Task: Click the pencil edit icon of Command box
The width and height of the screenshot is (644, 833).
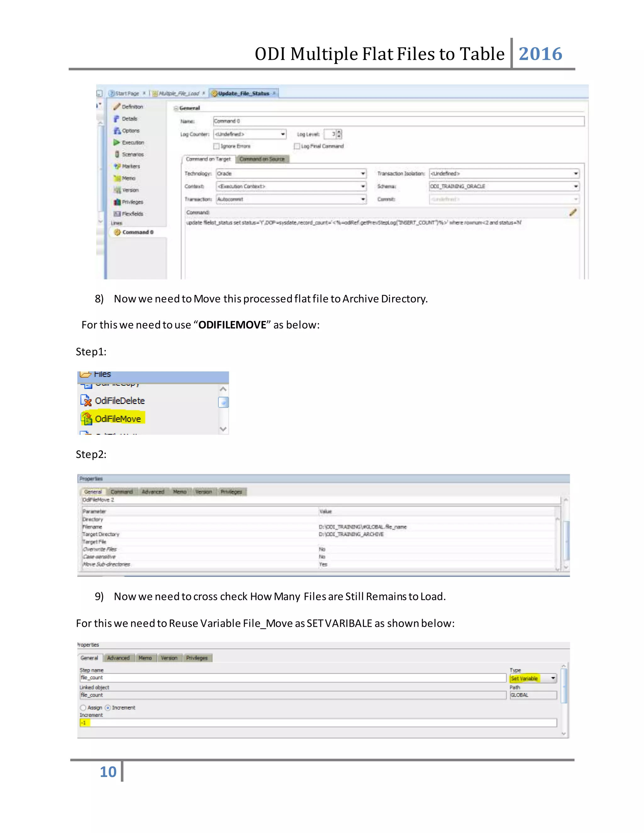Action: pos(573,212)
